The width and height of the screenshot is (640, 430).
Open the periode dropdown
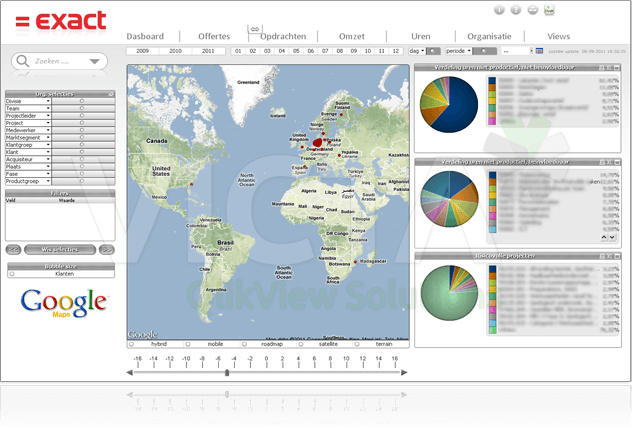[458, 51]
